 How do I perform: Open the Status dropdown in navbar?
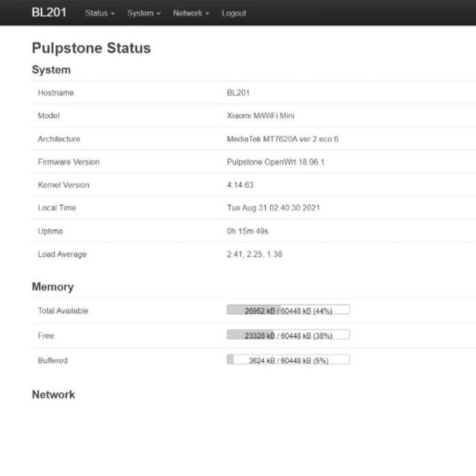coord(100,13)
